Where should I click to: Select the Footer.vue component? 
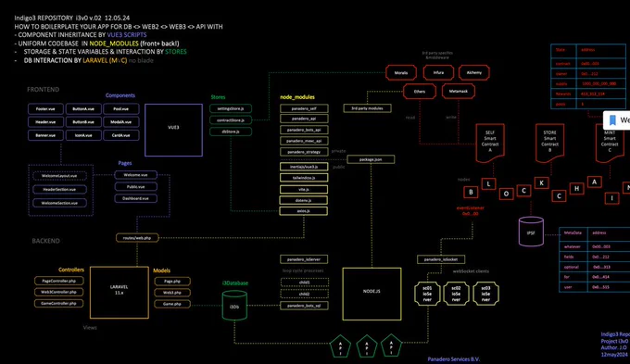[45, 109]
